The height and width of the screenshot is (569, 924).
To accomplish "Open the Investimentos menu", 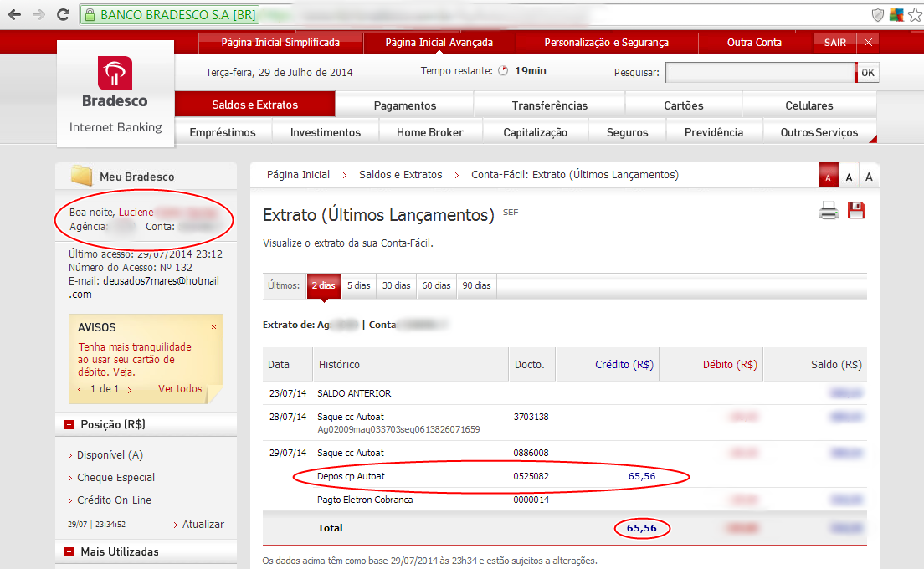I will 326,132.
